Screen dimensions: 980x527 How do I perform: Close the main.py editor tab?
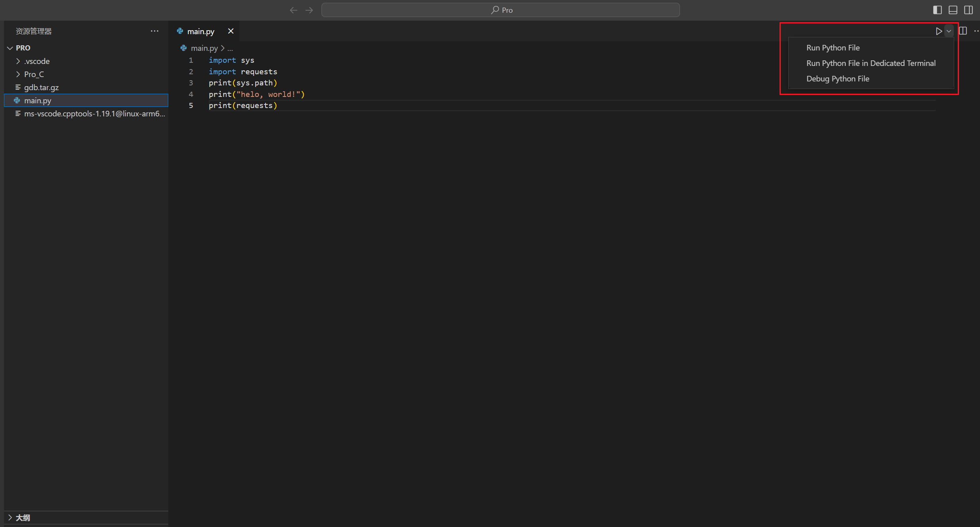[231, 31]
